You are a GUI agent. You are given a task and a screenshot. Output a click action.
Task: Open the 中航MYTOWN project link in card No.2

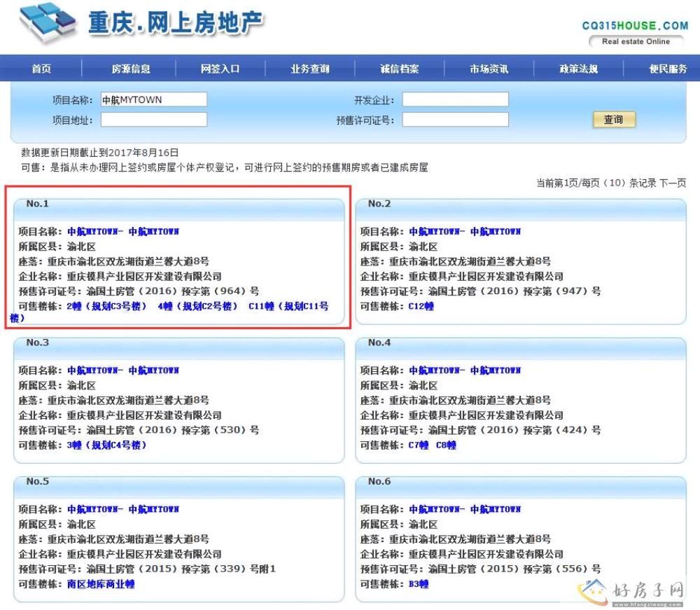coord(465,231)
